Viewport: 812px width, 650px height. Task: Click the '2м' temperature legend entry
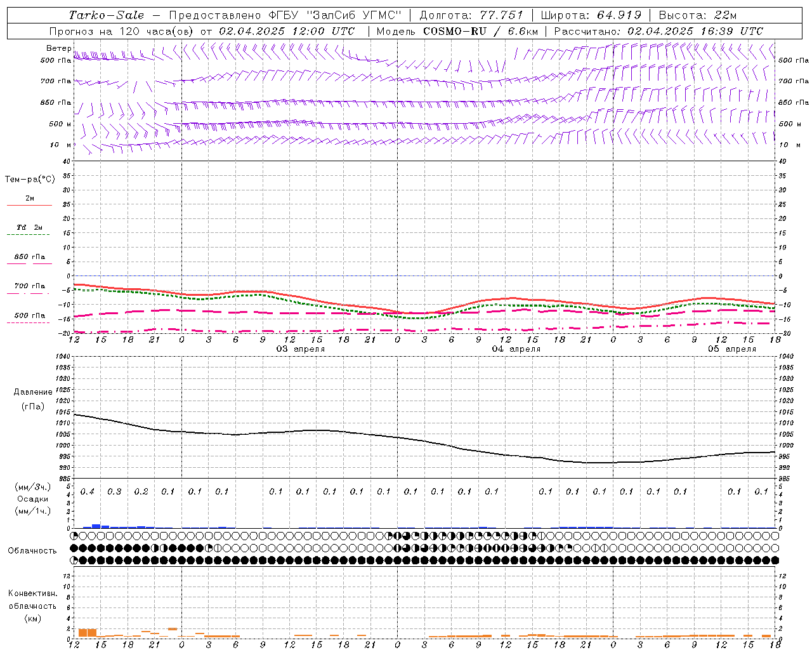(x=30, y=198)
